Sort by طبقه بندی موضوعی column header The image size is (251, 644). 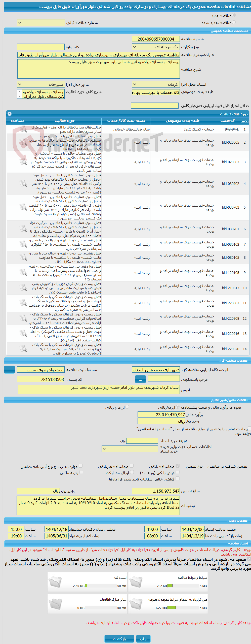183,121
